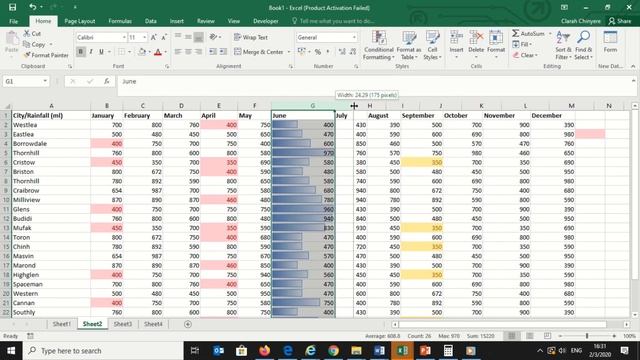Add a new sheet with plus icon
The width and height of the screenshot is (640, 360).
(188, 324)
